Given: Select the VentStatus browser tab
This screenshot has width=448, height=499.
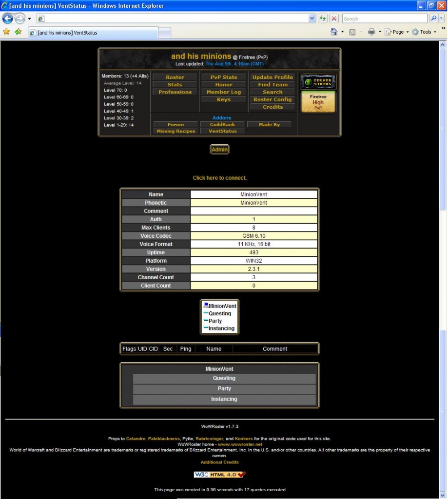Looking at the screenshot, I should point(93,33).
